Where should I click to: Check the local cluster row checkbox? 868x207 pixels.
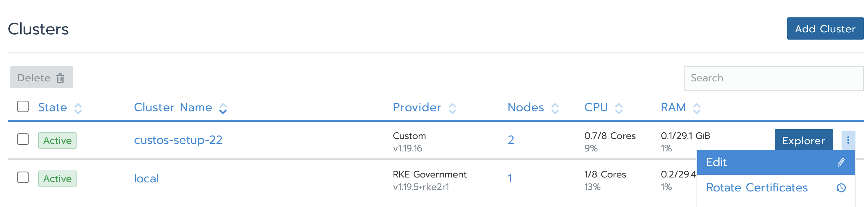point(23,177)
